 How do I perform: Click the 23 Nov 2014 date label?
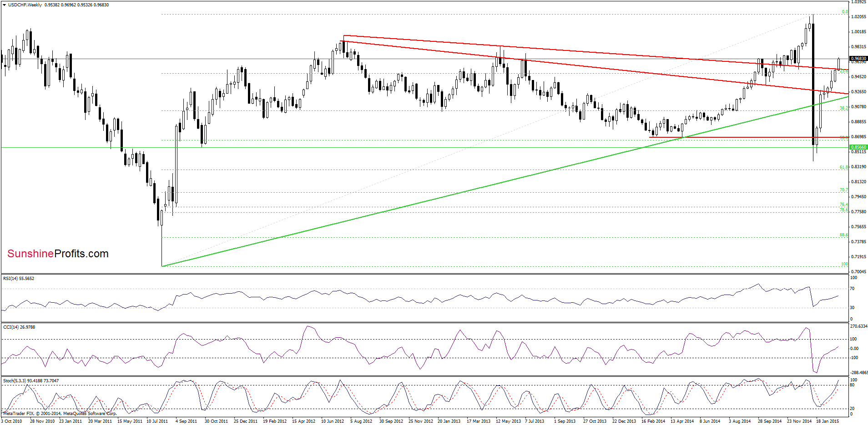799,421
